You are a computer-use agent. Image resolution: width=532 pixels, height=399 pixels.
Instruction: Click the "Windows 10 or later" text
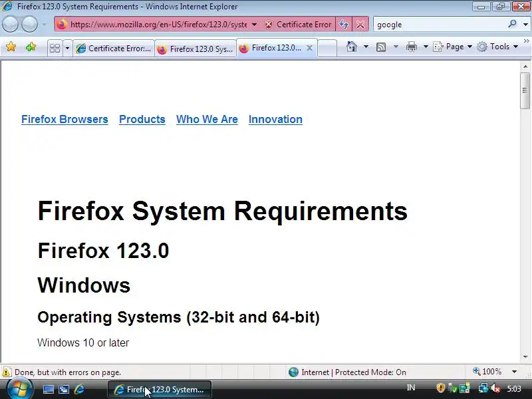83,342
